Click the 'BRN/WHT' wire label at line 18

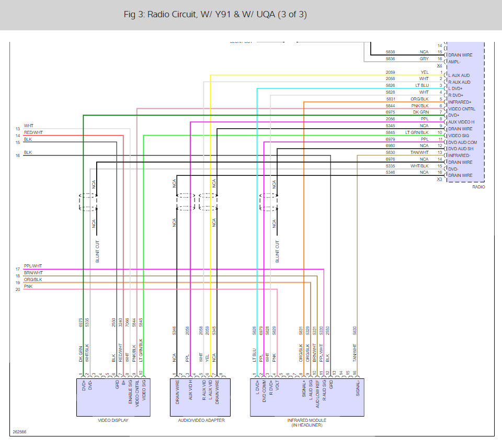tap(33, 273)
